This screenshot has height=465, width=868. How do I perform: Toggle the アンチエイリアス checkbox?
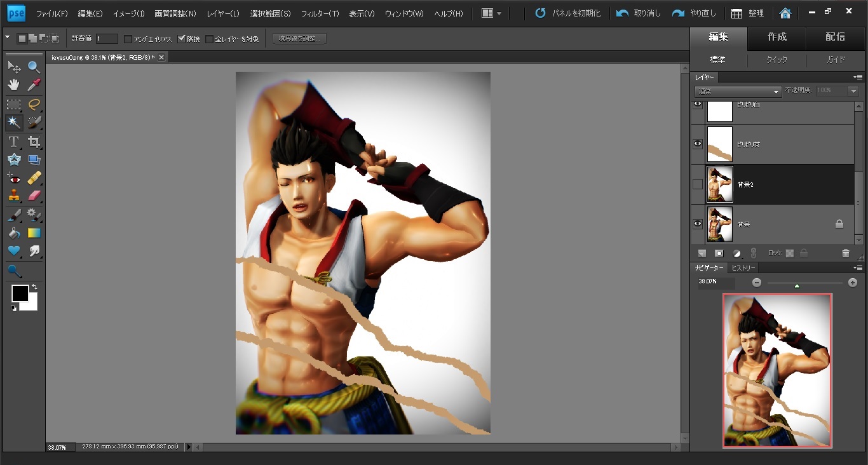click(128, 39)
